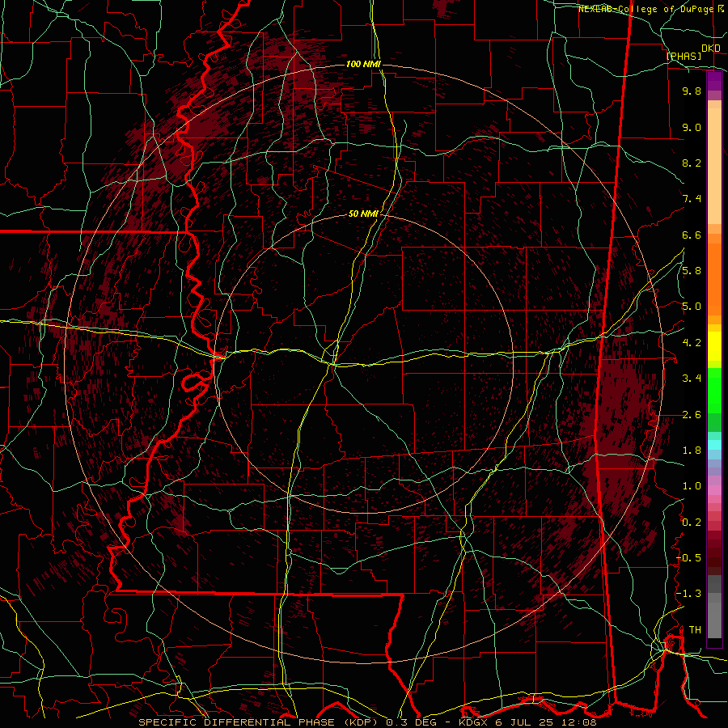Screen dimensions: 728x728
Task: Select the DKD product label
Action: 710,49
